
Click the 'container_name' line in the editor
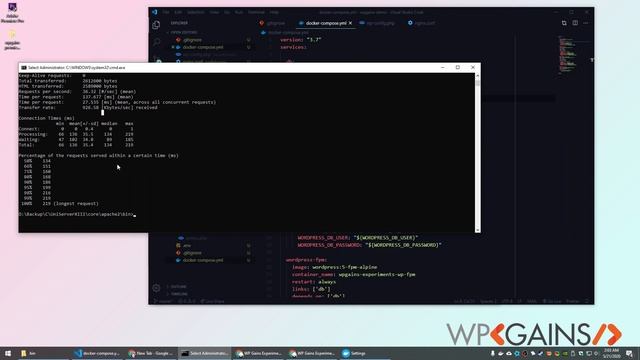353,274
